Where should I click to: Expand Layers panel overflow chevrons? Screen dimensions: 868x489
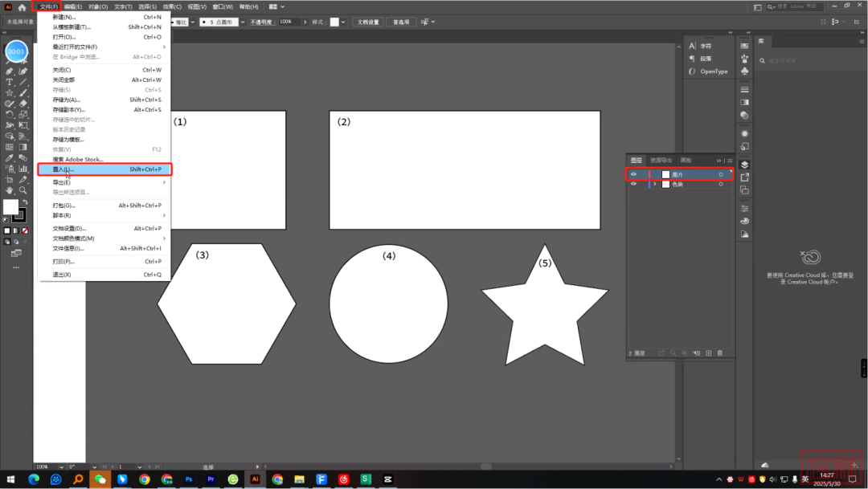[719, 161]
